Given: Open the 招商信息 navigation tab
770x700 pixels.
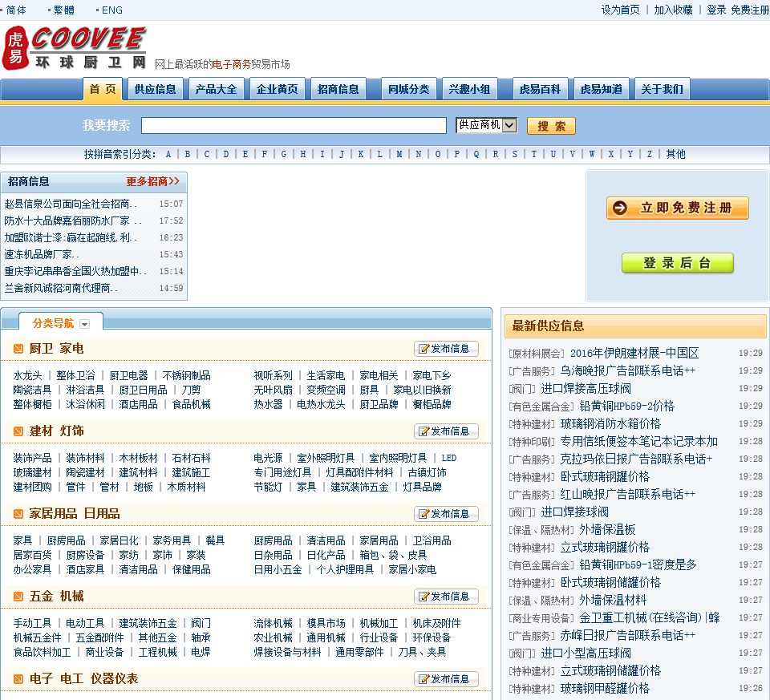Looking at the screenshot, I should [x=338, y=89].
